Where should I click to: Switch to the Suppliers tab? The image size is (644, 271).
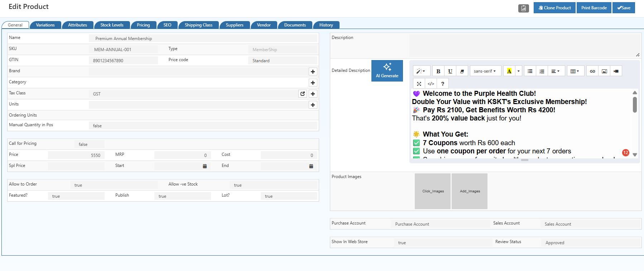(x=235, y=25)
